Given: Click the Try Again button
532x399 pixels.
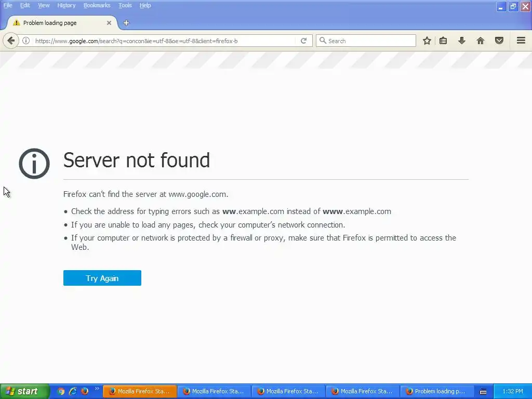Looking at the screenshot, I should pyautogui.click(x=102, y=278).
